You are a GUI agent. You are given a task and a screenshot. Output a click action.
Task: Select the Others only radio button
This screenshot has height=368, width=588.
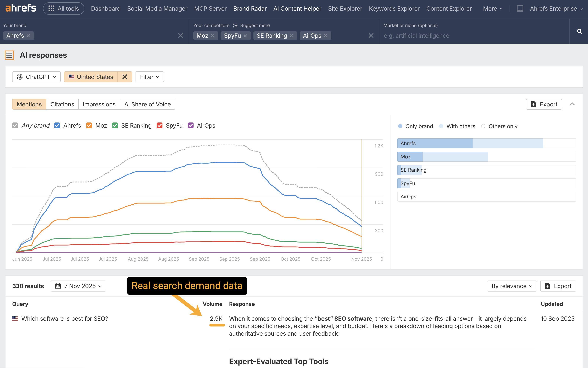tap(483, 126)
